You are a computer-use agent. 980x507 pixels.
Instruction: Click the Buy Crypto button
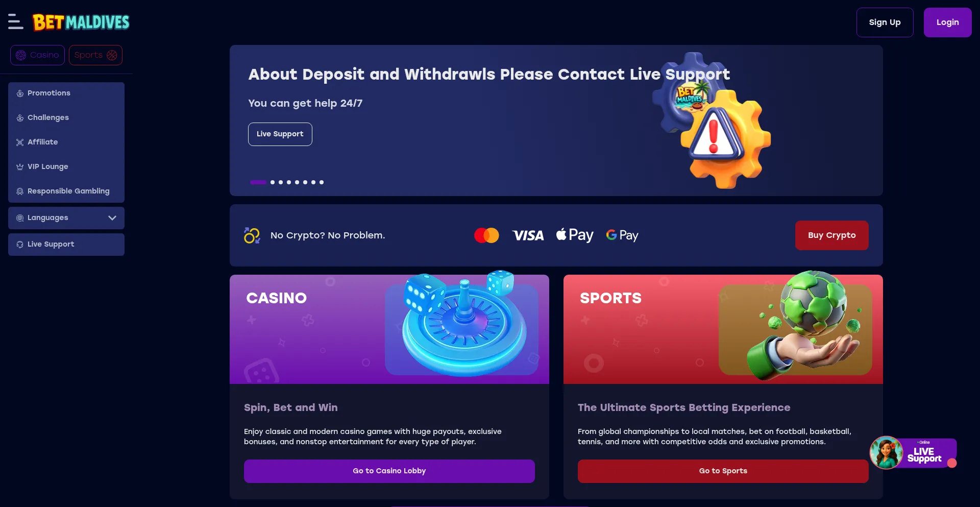[x=831, y=235]
